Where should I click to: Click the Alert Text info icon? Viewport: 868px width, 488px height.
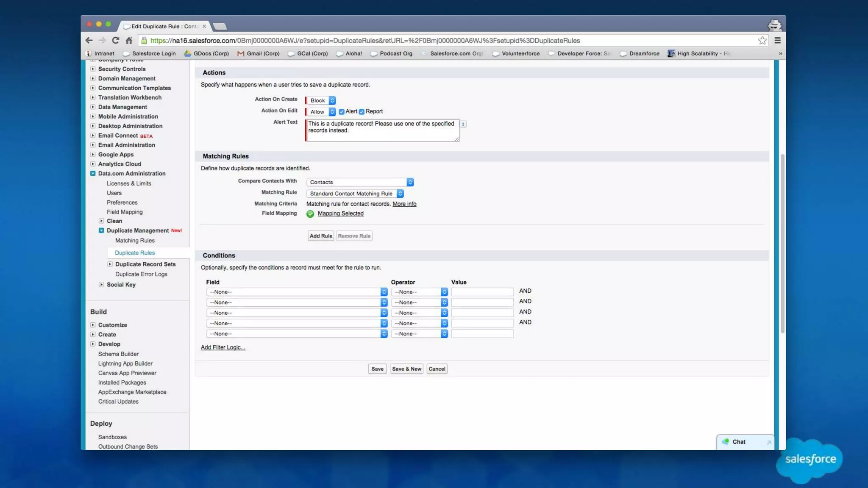(463, 124)
